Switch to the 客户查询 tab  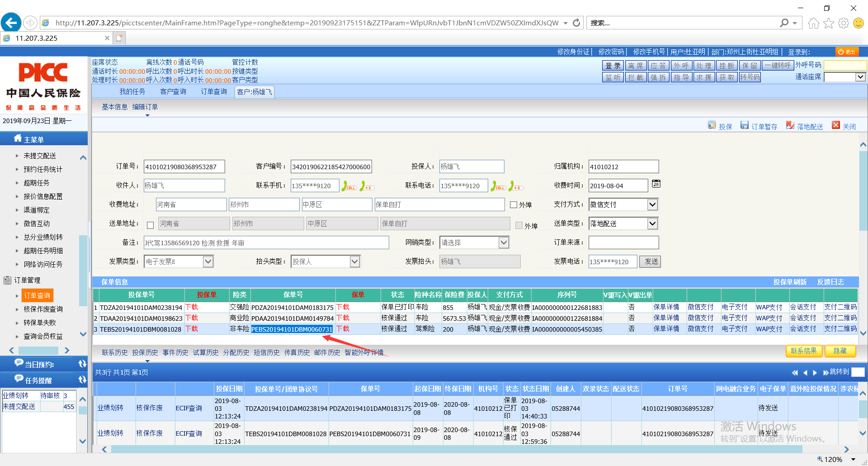click(173, 92)
